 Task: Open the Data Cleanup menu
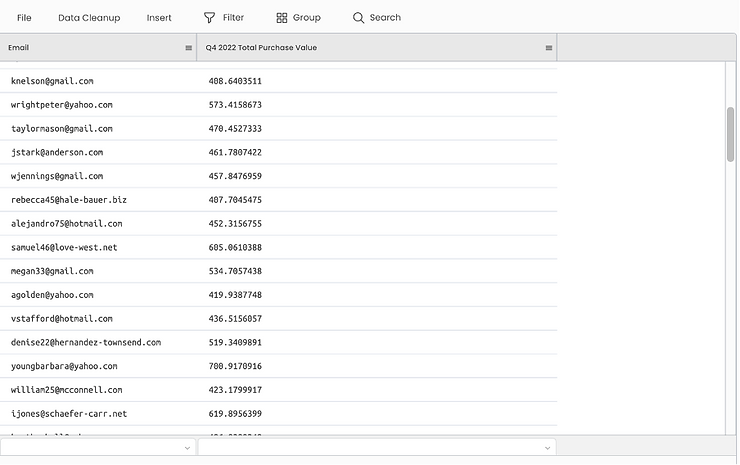89,18
